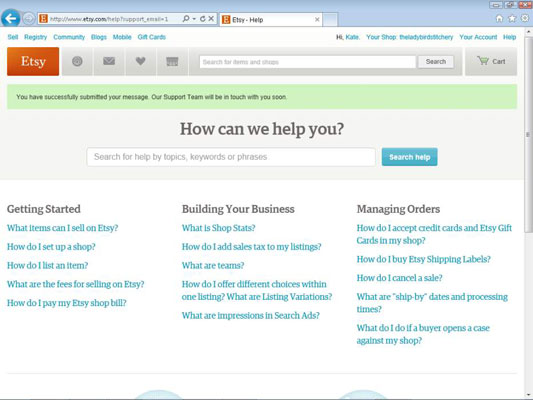The height and width of the screenshot is (400, 533).
Task: Open the Your Account link
Action: click(478, 37)
